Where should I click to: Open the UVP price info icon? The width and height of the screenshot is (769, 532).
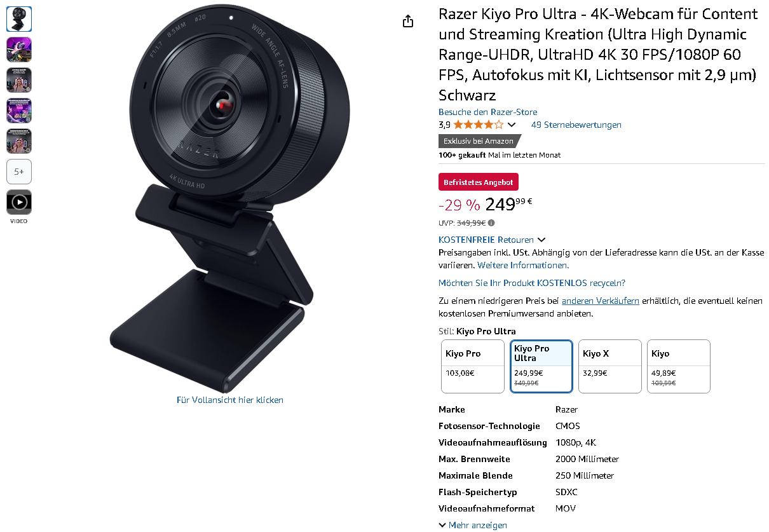pos(491,223)
